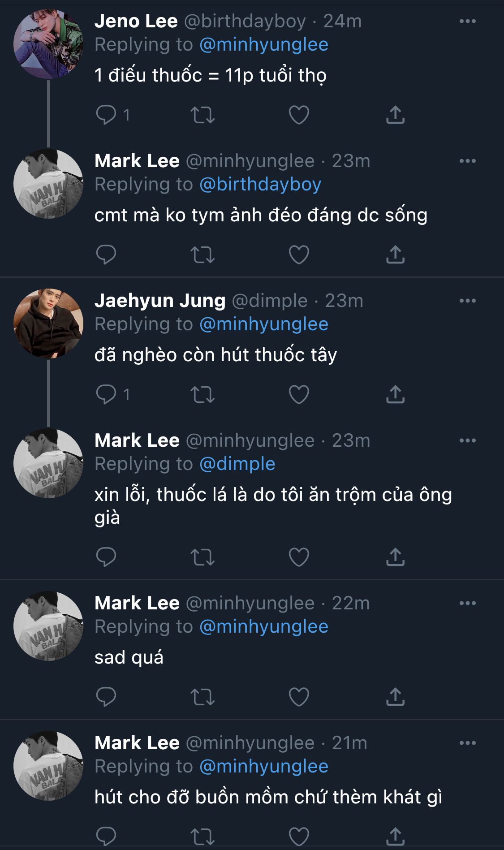
Task: Open more options on Jaehyun Jung's tweet
Action: pyautogui.click(x=467, y=301)
